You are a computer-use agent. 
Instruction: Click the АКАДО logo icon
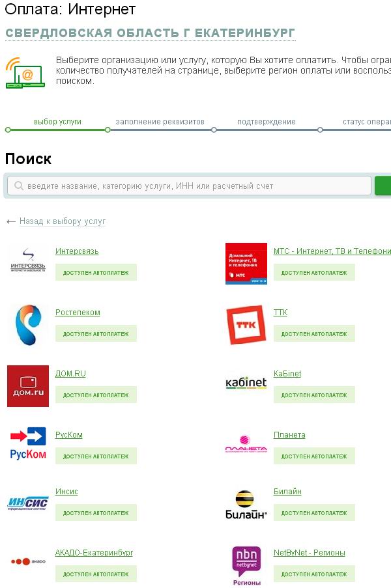tap(28, 561)
